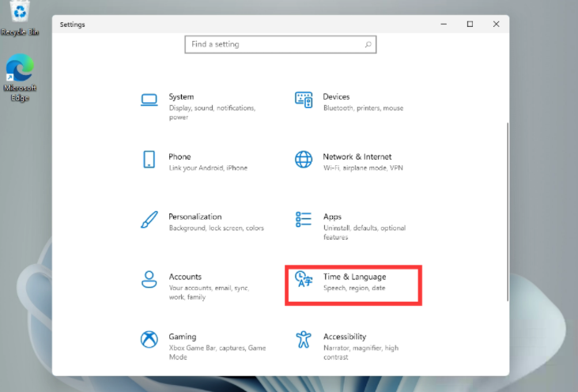Open the Personalization paintbrush icon

(149, 219)
